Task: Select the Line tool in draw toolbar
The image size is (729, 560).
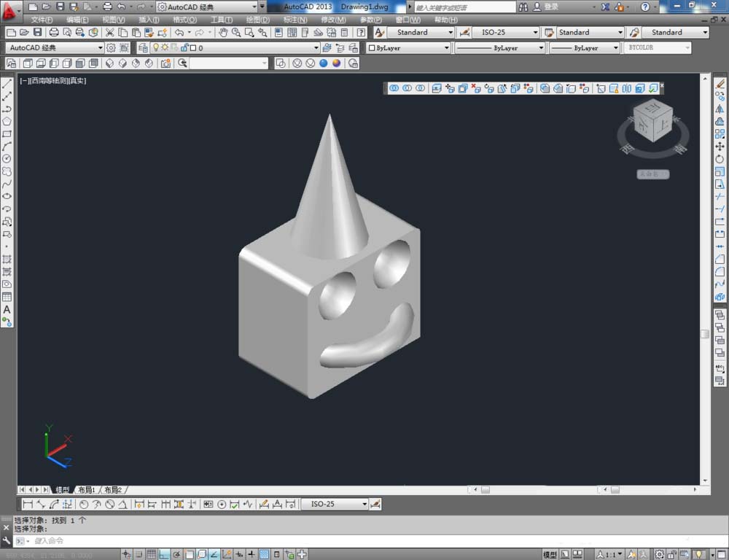Action: [7, 84]
